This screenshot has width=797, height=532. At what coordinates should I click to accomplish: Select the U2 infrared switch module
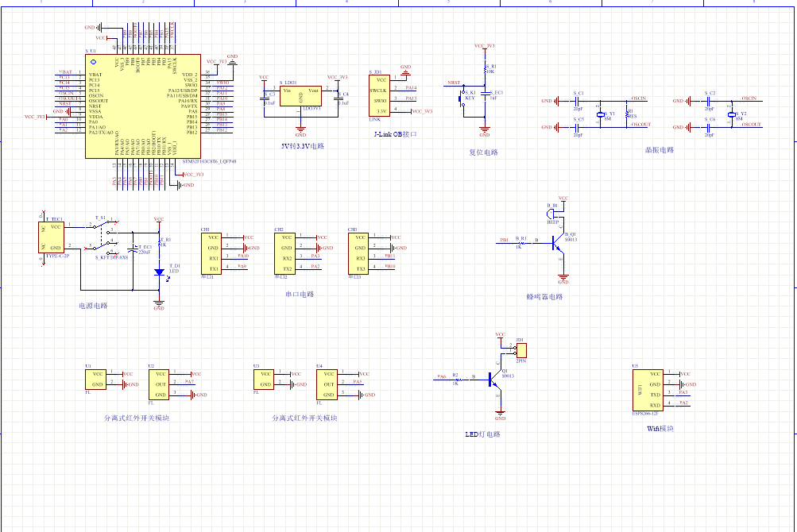[x=158, y=384]
